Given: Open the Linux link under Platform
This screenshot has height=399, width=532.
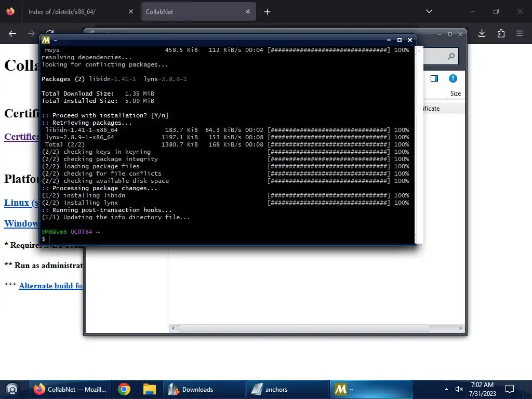Looking at the screenshot, I should coord(21,203).
